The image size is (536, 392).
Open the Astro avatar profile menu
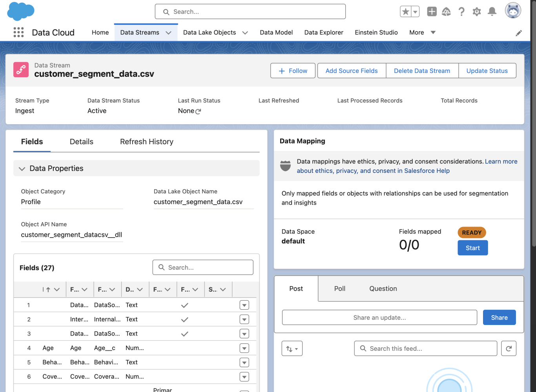coord(513,11)
